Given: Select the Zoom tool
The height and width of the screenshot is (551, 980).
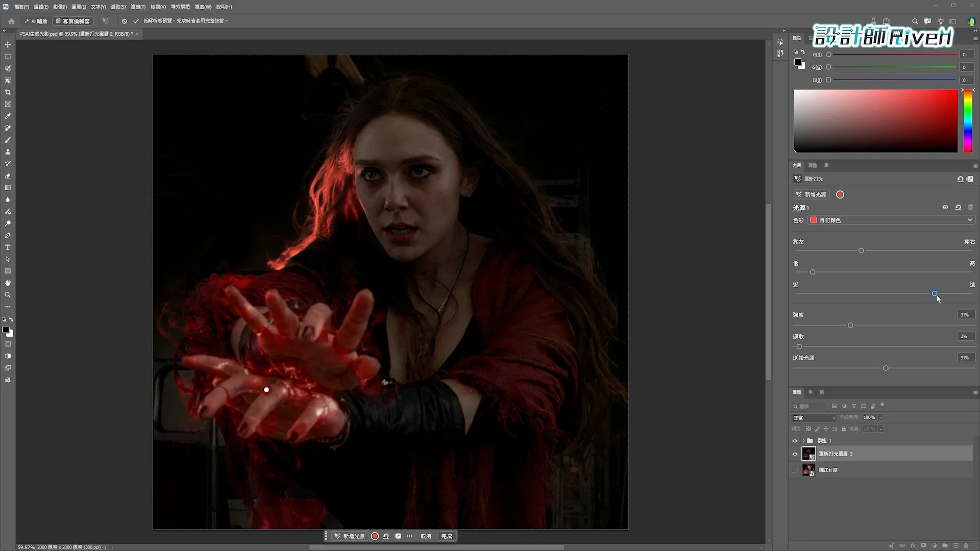Looking at the screenshot, I should click(x=8, y=295).
